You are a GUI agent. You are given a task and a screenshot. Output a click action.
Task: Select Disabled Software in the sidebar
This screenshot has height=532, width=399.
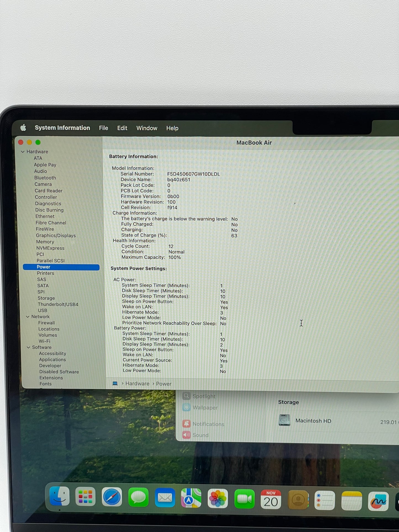tap(59, 372)
